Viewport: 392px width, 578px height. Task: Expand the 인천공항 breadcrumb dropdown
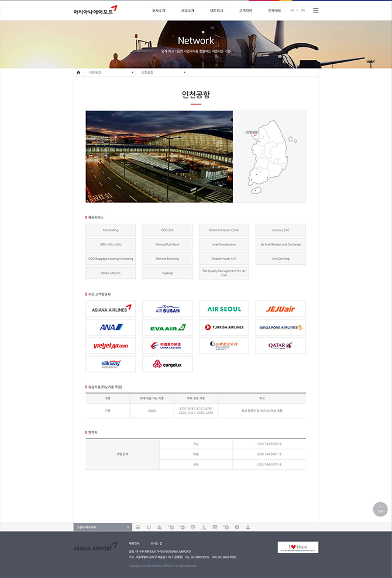tap(163, 73)
